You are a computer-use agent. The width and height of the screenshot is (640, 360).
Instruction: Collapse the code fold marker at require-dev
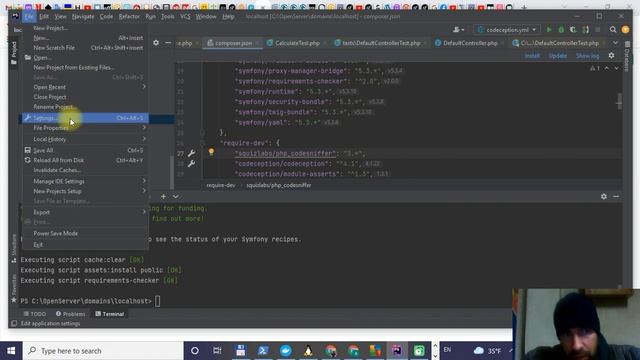tap(202, 143)
